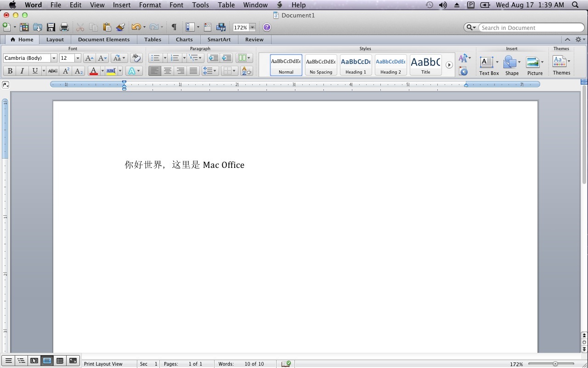Image resolution: width=588 pixels, height=368 pixels.
Task: Open the zoom percentage dropdown
Action: coord(252,28)
